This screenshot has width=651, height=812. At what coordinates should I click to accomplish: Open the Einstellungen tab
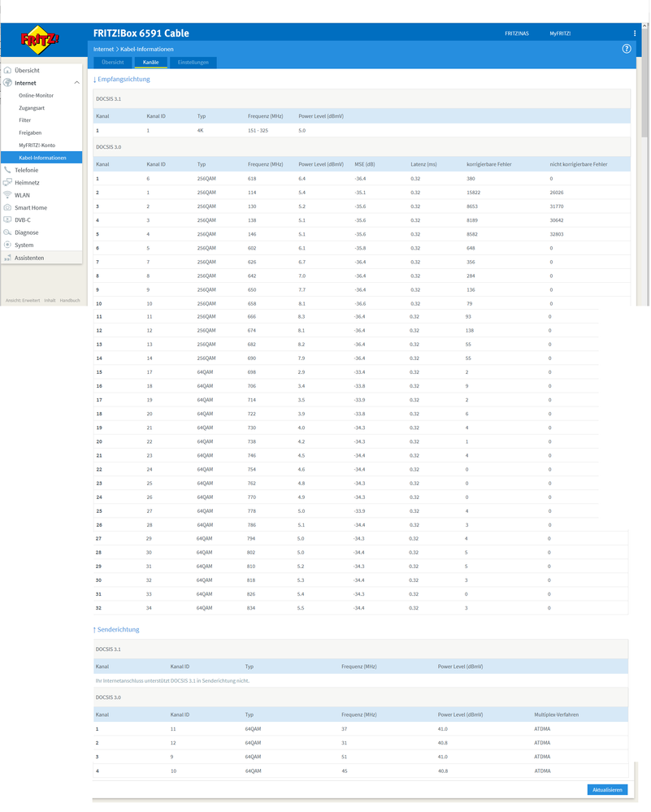point(193,62)
